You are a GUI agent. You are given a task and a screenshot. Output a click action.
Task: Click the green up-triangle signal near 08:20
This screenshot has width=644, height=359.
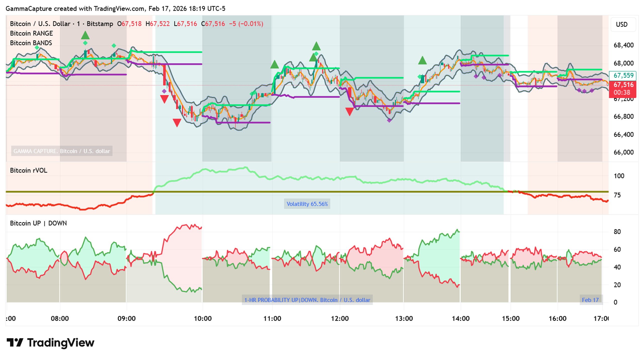[x=85, y=35]
